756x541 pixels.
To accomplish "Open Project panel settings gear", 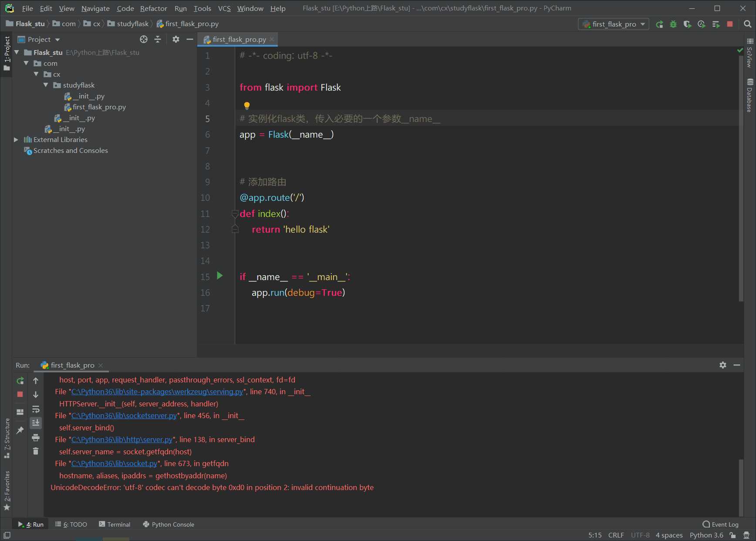I will coord(176,39).
